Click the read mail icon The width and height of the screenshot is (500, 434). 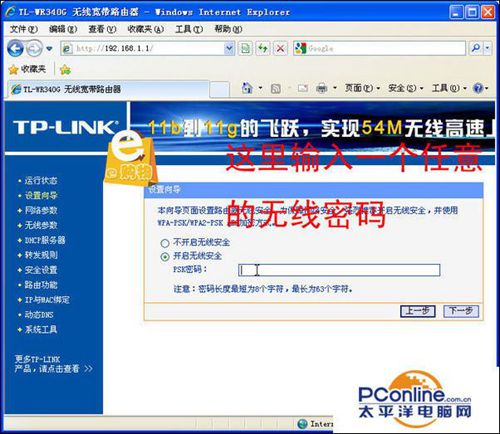(303, 88)
